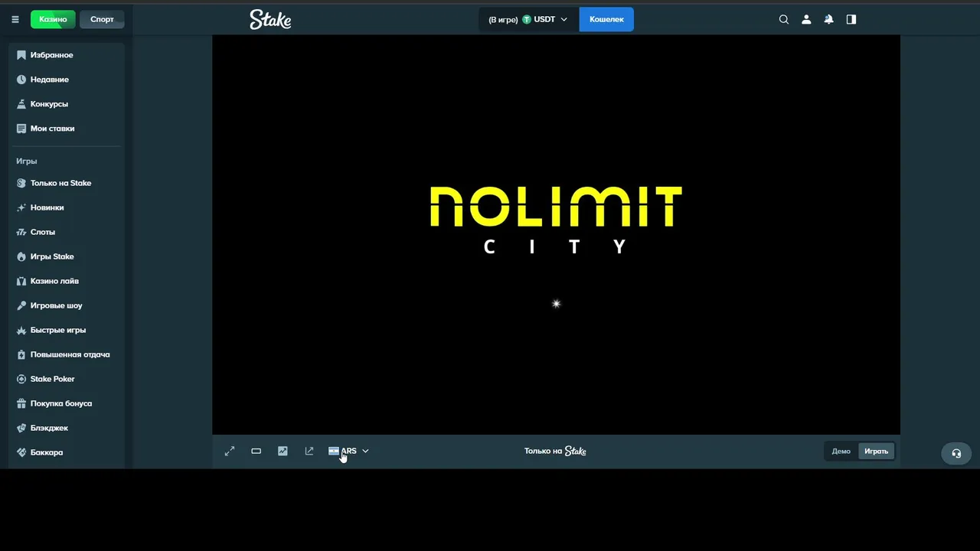
Task: Click the Быстрые игры icon
Action: coord(21,330)
